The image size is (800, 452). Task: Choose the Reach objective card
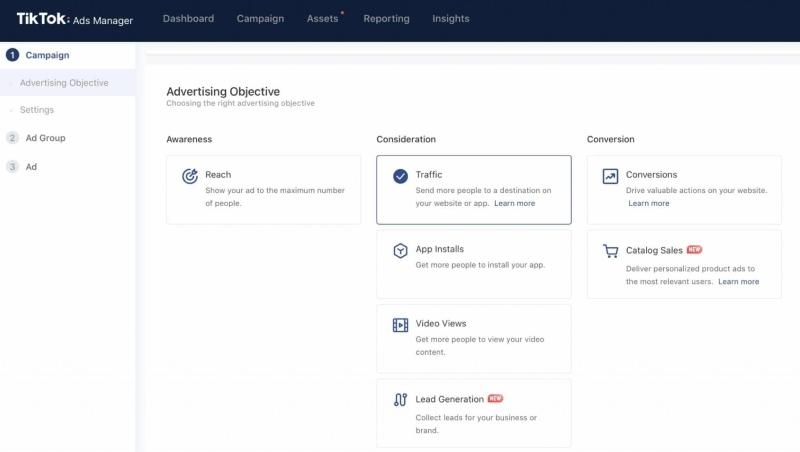coord(263,190)
